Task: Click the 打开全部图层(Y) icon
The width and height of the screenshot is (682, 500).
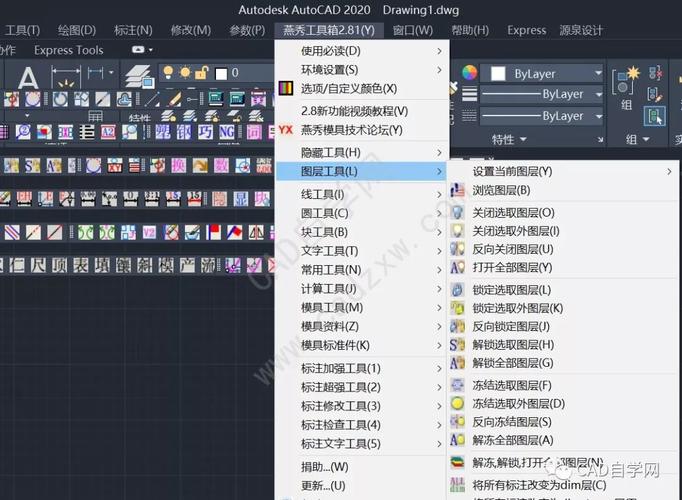Action: coord(457,267)
